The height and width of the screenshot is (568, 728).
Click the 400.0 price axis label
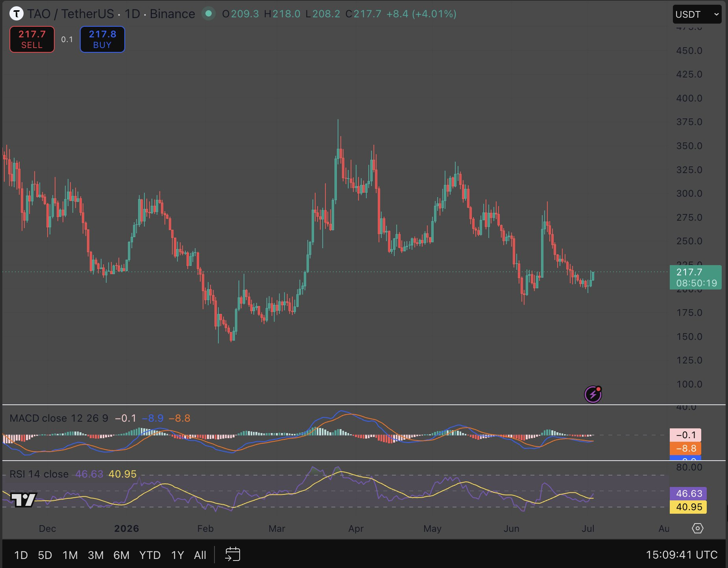[689, 98]
